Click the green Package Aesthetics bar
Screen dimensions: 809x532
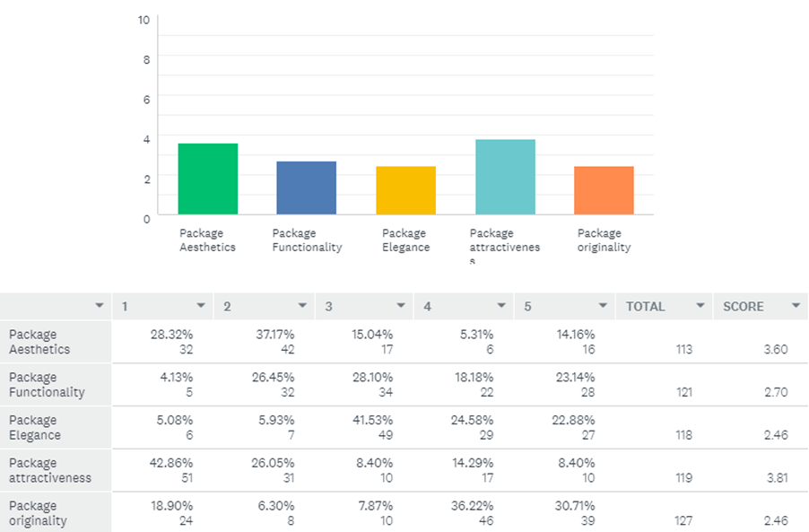(207, 179)
